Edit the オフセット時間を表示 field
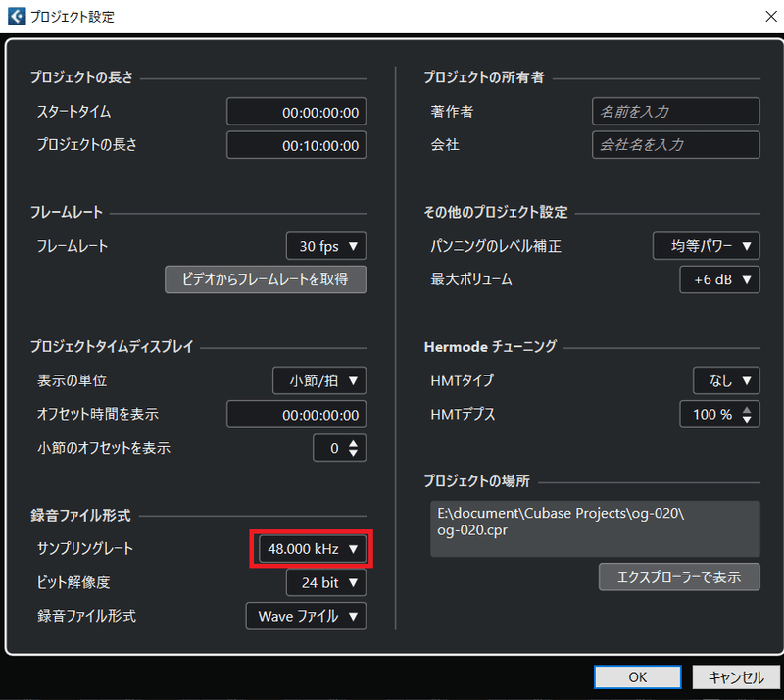This screenshot has width=784, height=700. coord(297,415)
